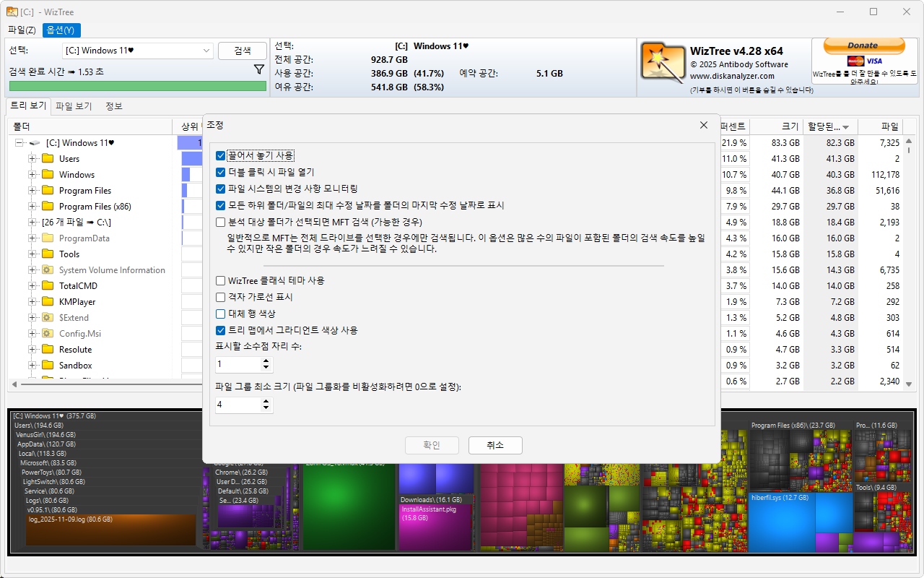Select the InstallAssistant.pkg block in treemap
This screenshot has width=924, height=578.
pyautogui.click(x=435, y=527)
